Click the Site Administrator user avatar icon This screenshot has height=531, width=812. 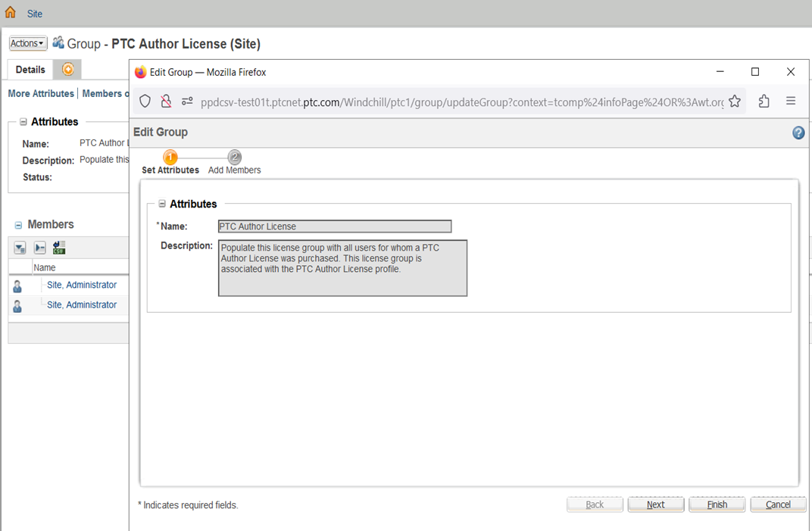point(17,284)
